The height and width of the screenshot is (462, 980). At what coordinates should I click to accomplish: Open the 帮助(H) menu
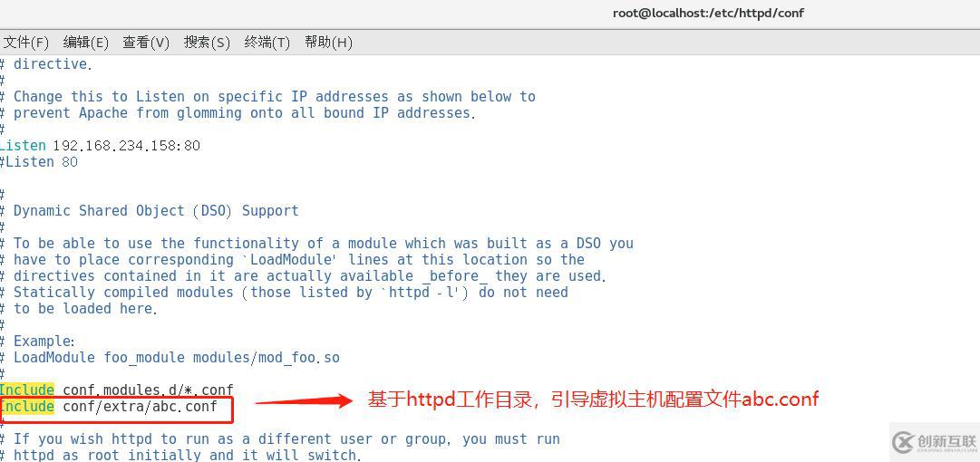[x=328, y=43]
